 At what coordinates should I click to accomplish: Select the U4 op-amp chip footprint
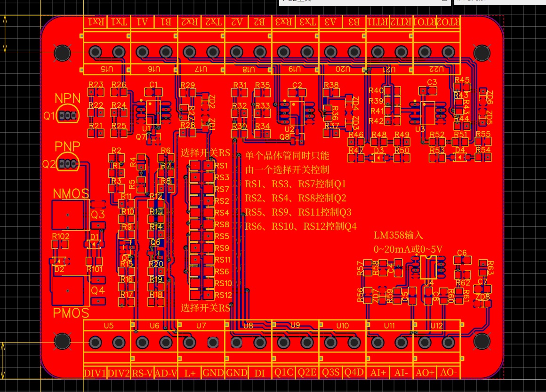click(x=428, y=267)
